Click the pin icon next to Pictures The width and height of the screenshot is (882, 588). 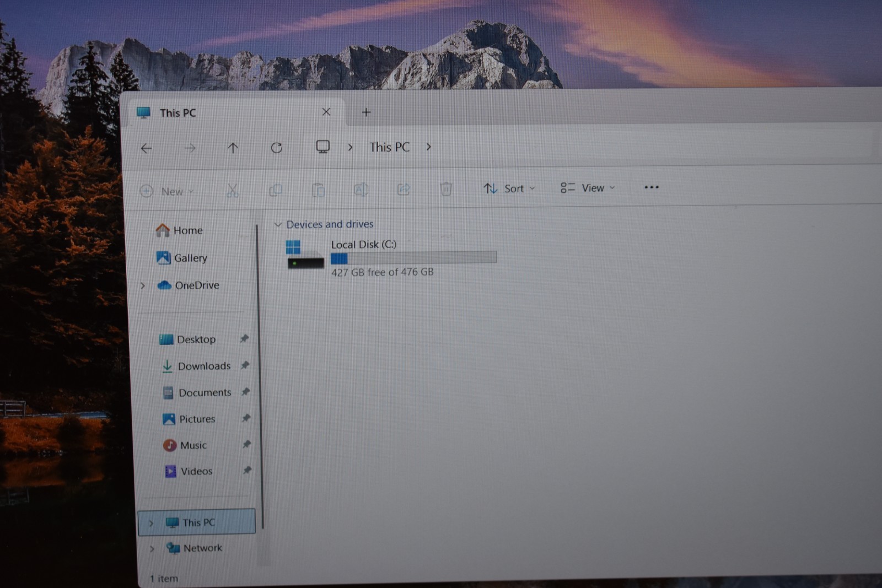coord(246,418)
